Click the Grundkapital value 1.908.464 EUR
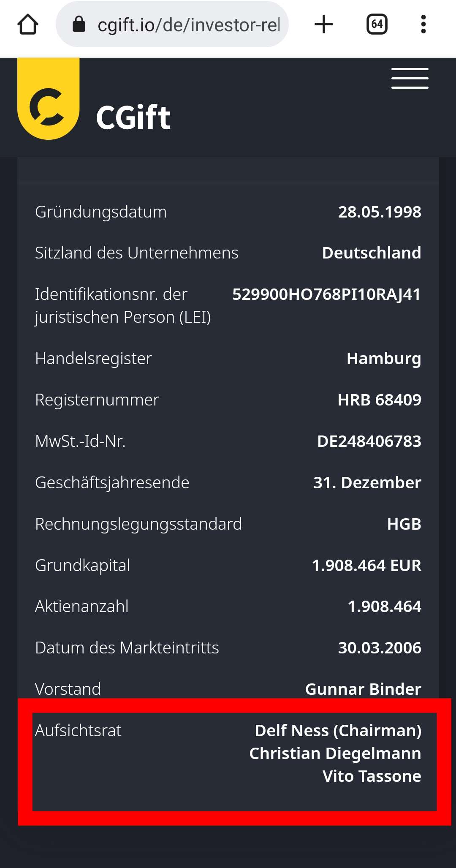The width and height of the screenshot is (456, 868). pyautogui.click(x=366, y=565)
